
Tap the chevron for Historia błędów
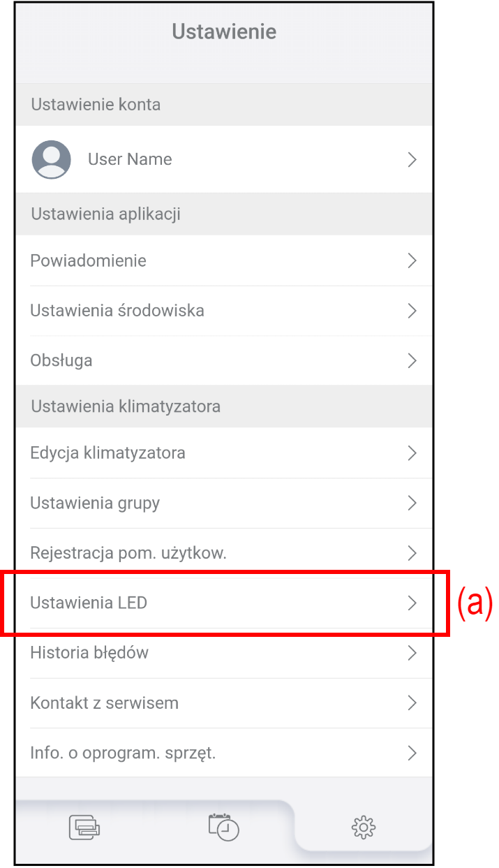tap(412, 653)
